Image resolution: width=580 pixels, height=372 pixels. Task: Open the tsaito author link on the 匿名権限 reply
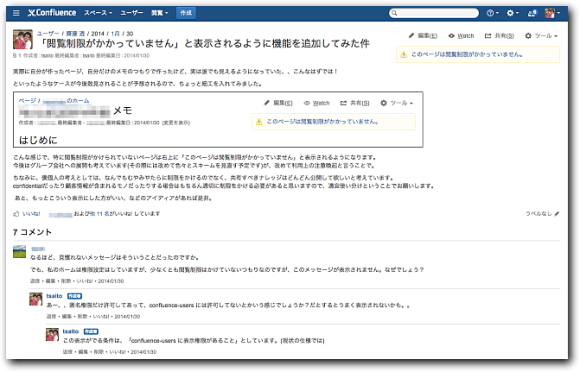click(54, 296)
